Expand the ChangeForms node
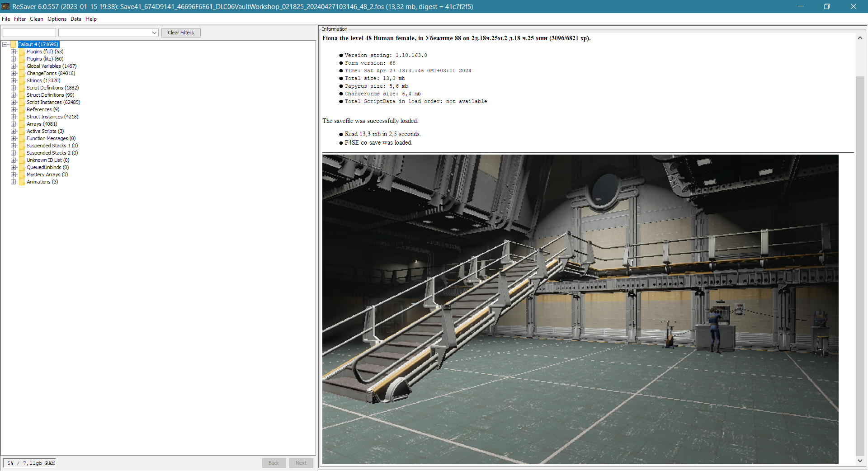The width and height of the screenshot is (868, 471). tap(14, 73)
